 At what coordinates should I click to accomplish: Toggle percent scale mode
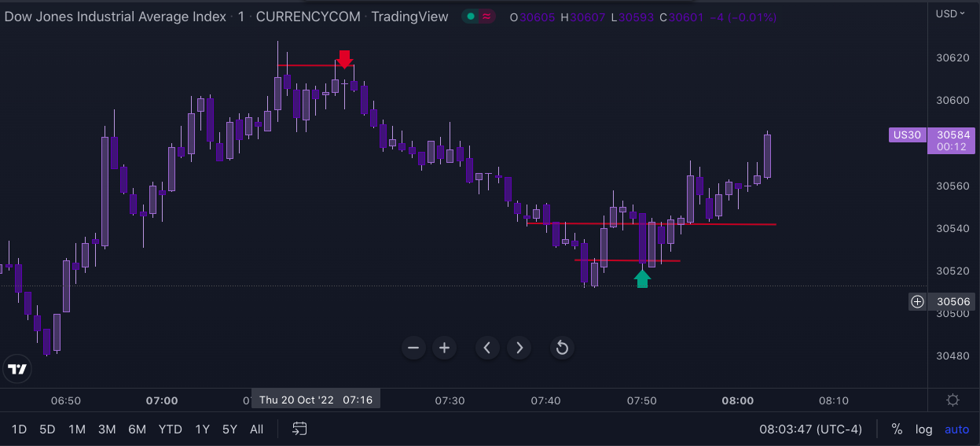[x=897, y=429]
